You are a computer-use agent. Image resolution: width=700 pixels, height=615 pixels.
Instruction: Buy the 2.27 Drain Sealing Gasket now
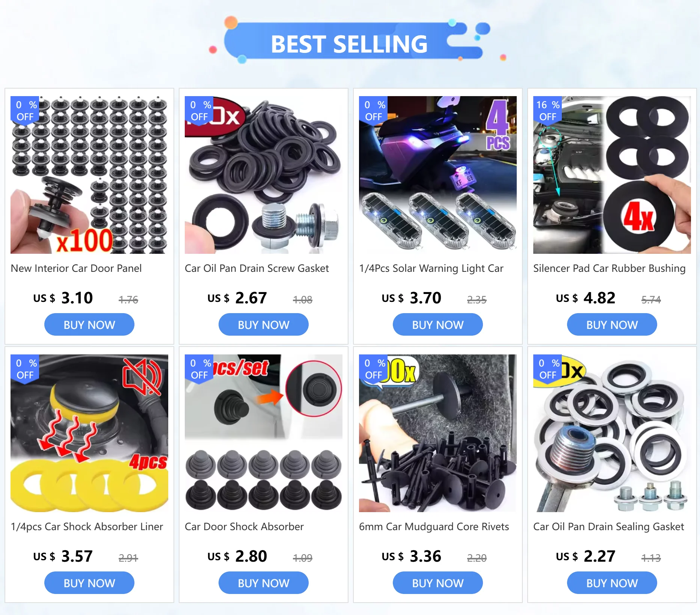(612, 583)
